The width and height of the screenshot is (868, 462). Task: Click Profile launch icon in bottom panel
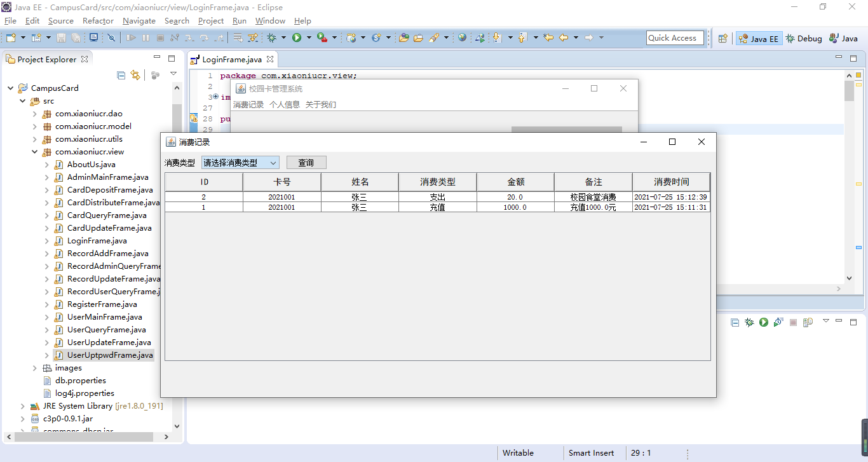tap(778, 323)
